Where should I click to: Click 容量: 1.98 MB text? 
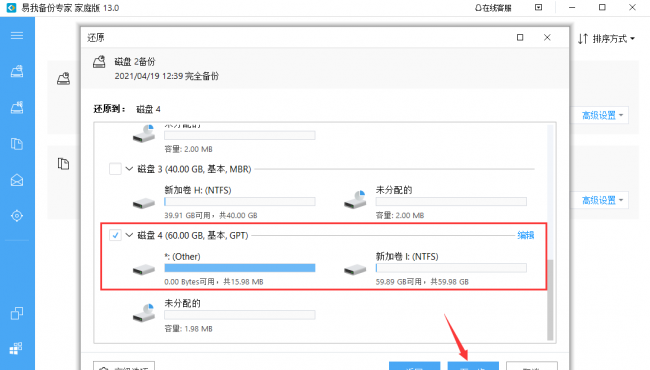[x=188, y=329]
